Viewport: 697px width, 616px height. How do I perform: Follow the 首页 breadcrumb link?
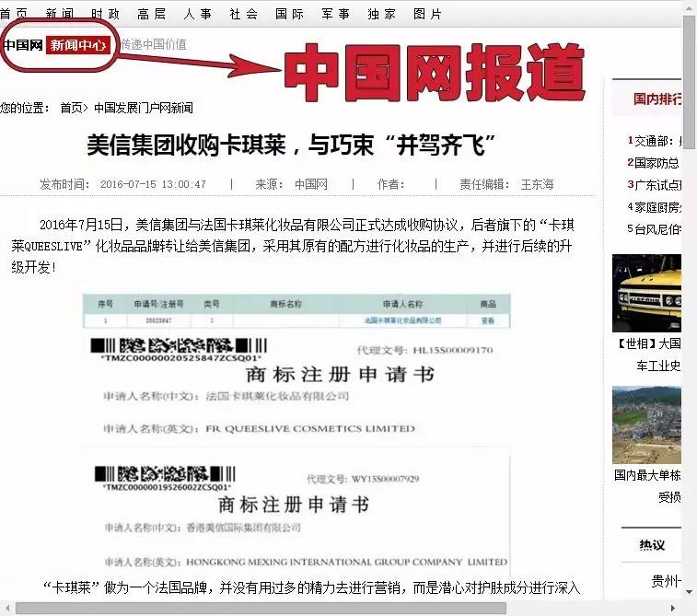pyautogui.click(x=72, y=108)
